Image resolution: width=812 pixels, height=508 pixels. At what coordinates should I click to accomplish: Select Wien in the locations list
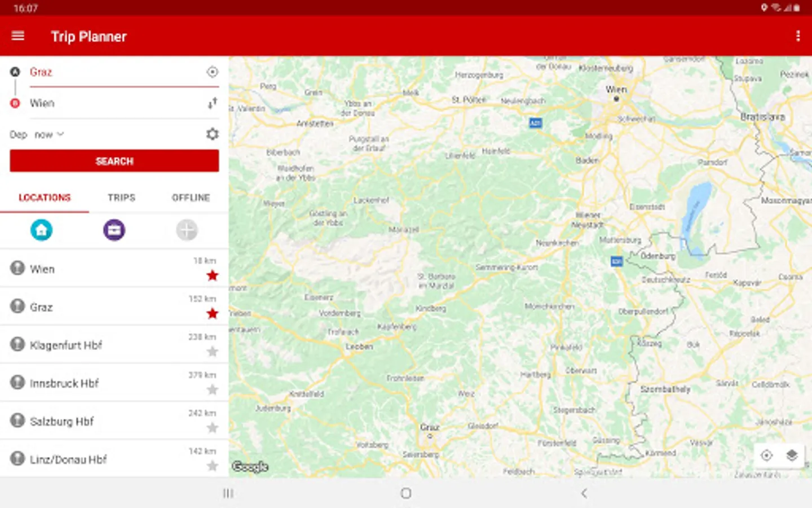pos(114,268)
